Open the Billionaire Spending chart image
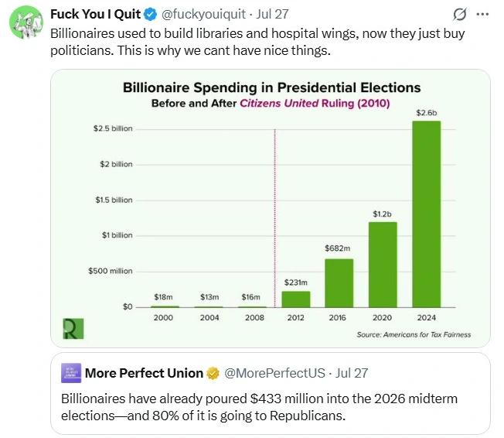This screenshot has height=438, width=504. 271,208
